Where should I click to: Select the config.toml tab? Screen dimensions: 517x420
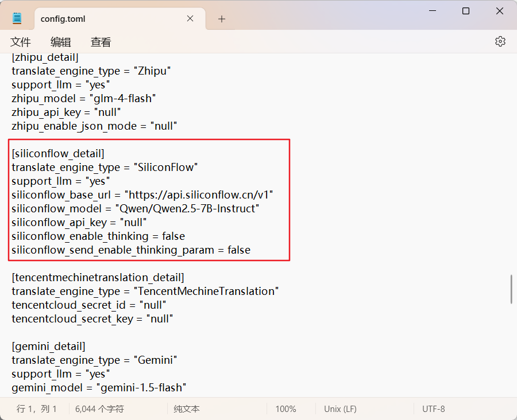pyautogui.click(x=120, y=19)
